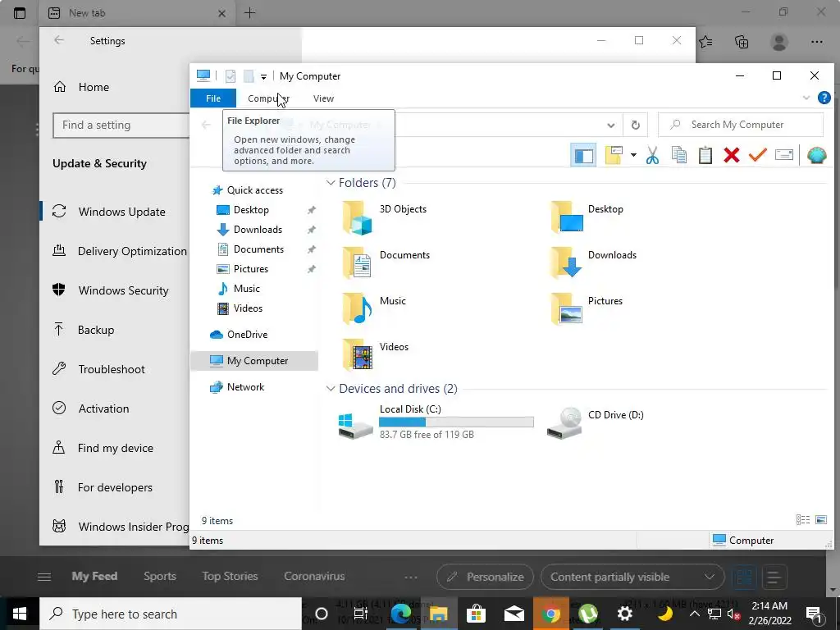
Task: Select the Pictures folder in main pane
Action: (x=587, y=308)
